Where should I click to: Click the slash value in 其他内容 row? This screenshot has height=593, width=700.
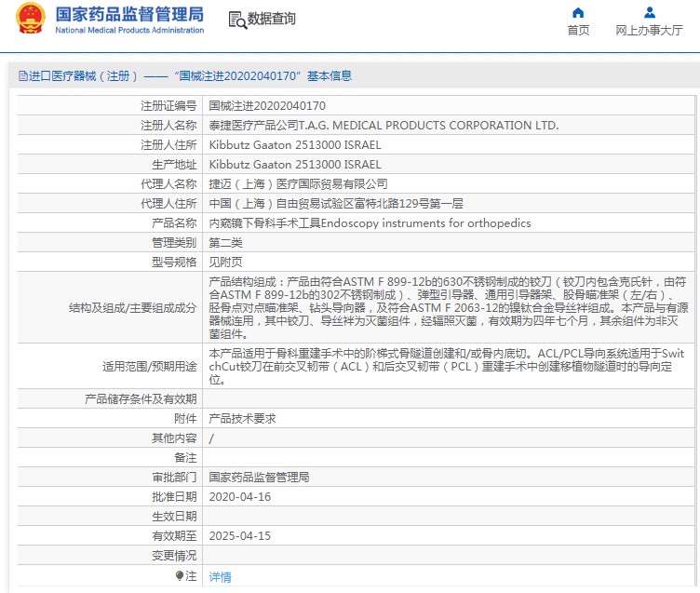211,439
